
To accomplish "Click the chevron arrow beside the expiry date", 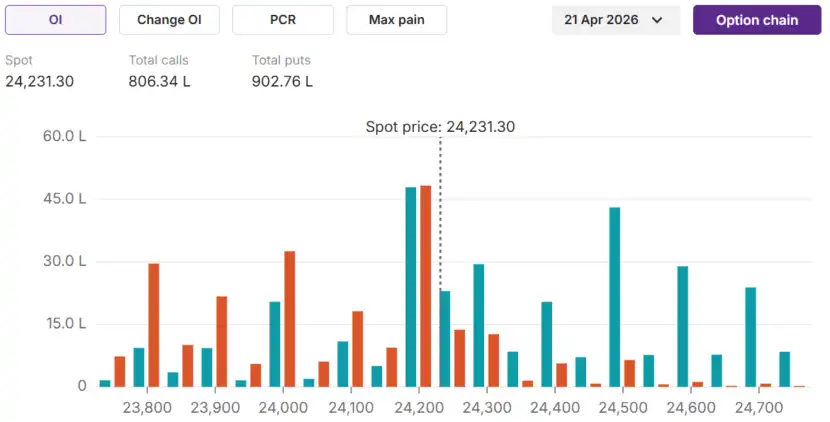I will (657, 20).
